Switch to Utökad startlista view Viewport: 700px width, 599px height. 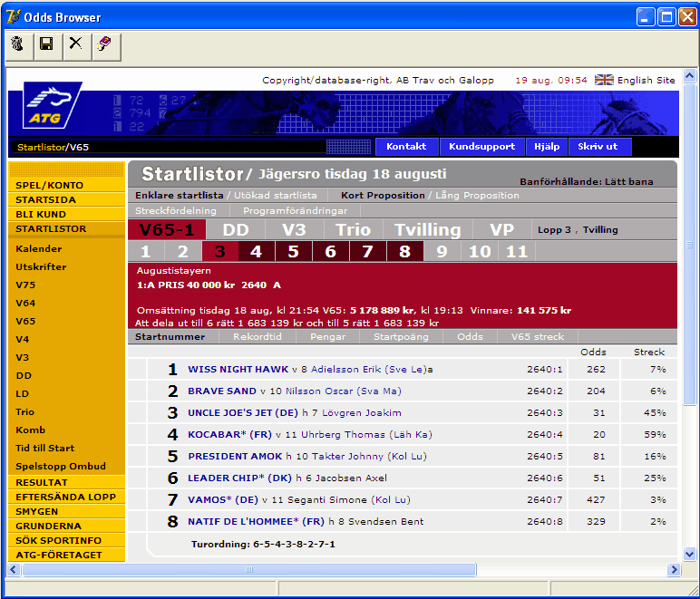coord(276,196)
